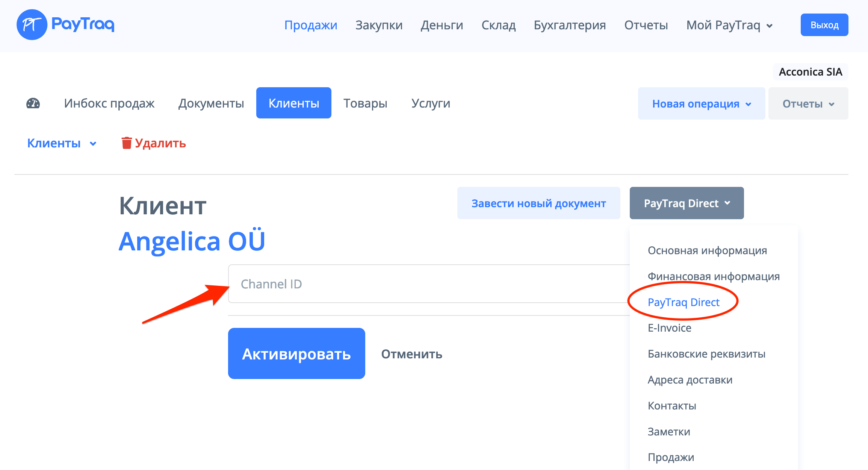Click the Отменить link
The image size is (868, 470).
tap(411, 354)
